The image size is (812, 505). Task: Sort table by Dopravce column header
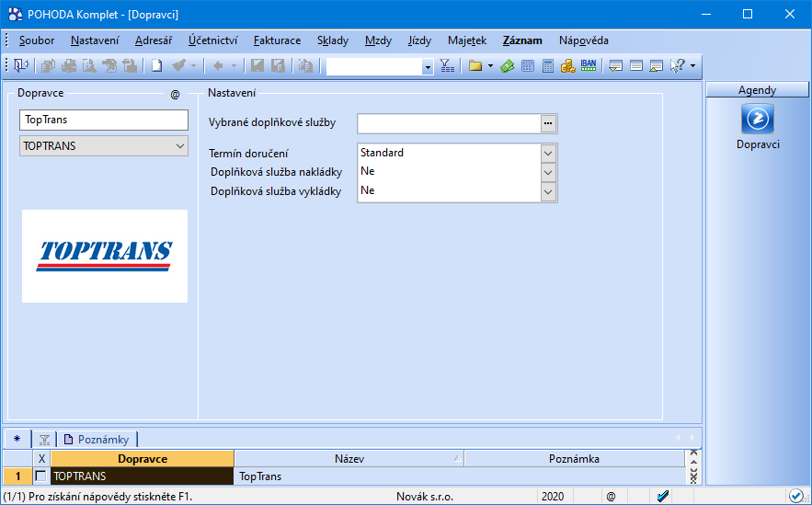point(143,458)
